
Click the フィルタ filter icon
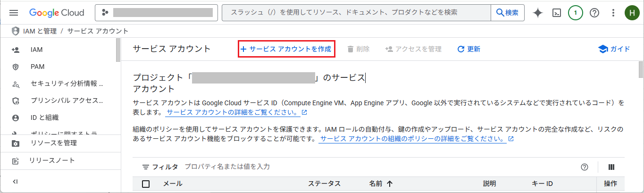[x=146, y=167]
